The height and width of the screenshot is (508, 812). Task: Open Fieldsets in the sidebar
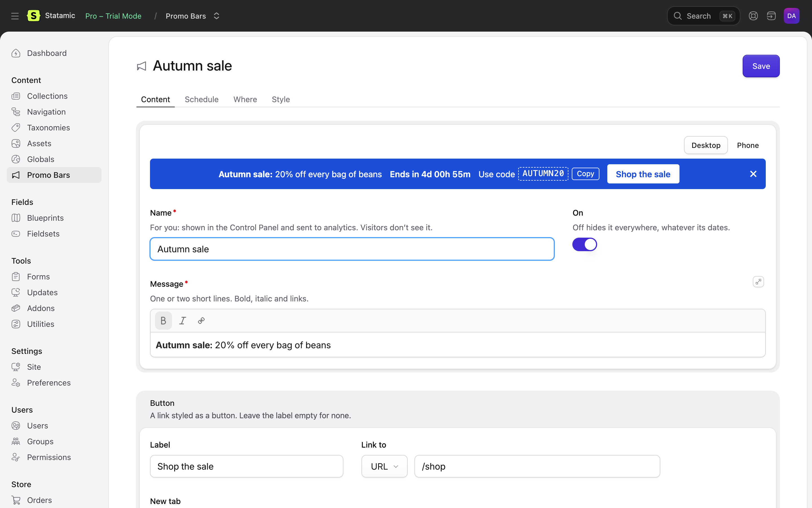[54, 233]
